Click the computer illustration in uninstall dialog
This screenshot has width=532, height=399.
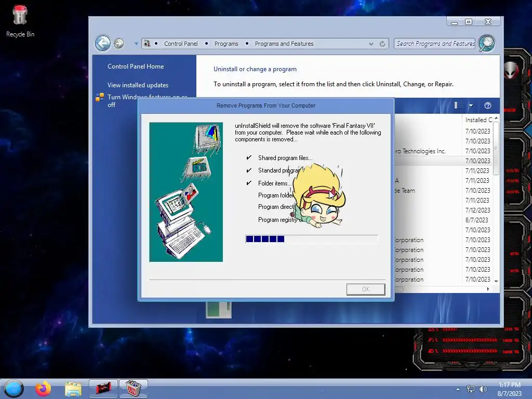pyautogui.click(x=186, y=192)
